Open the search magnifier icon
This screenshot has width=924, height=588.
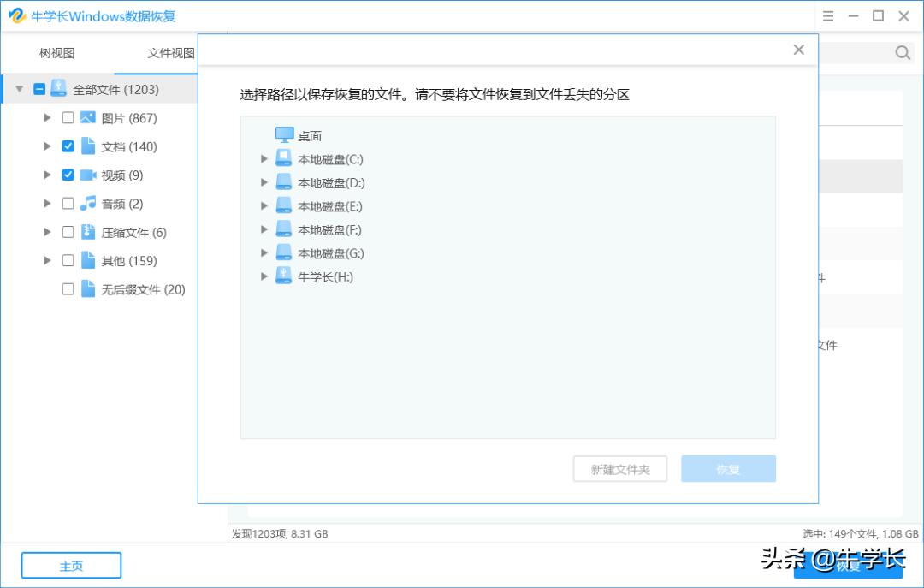click(902, 52)
